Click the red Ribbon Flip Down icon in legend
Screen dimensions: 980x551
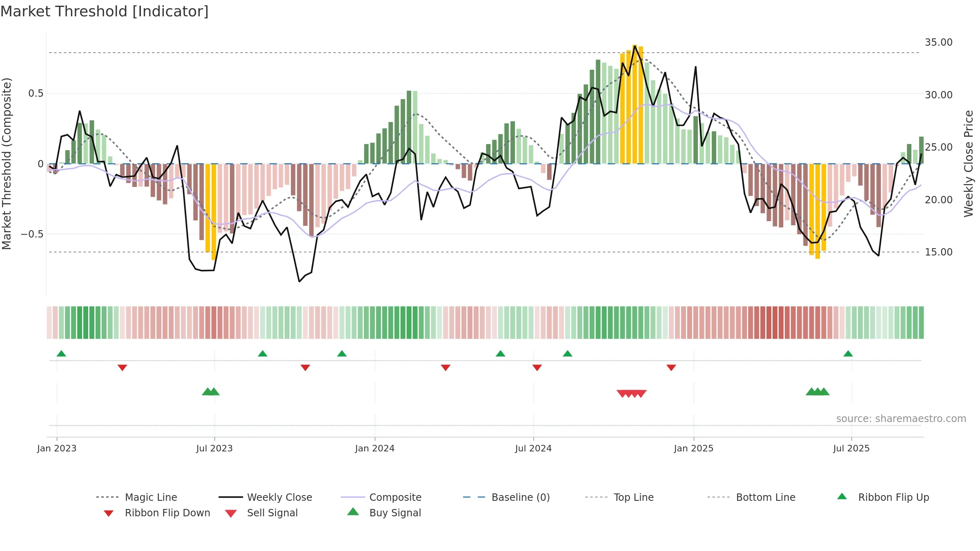(109, 513)
